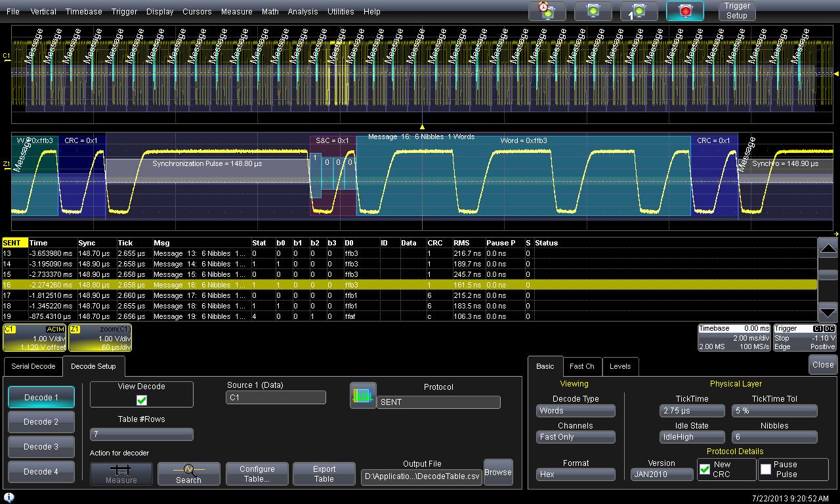Open the info icon in bottom-left corner

click(x=9, y=498)
